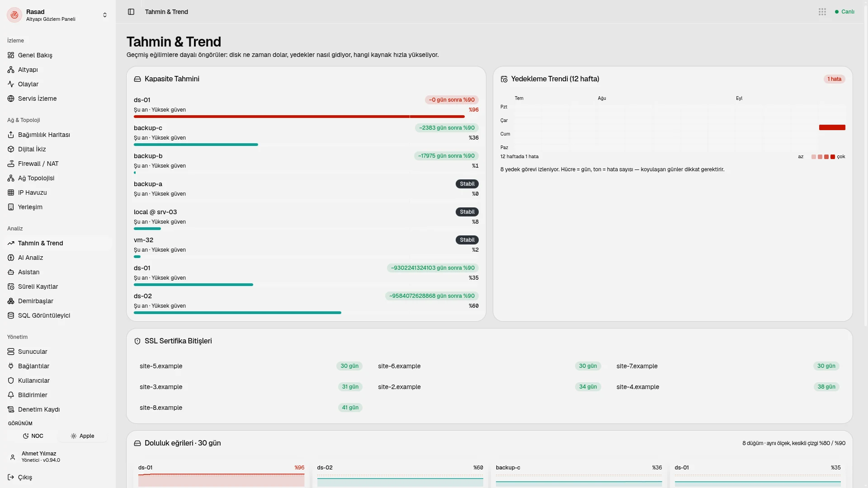868x488 pixels.
Task: Click the Çıkış logout icon
Action: (x=11, y=477)
